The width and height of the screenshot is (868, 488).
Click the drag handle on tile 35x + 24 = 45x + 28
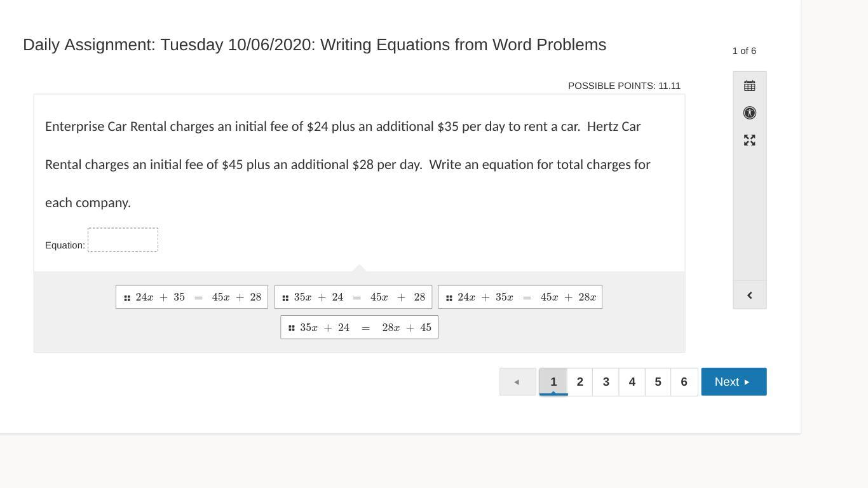pos(285,298)
